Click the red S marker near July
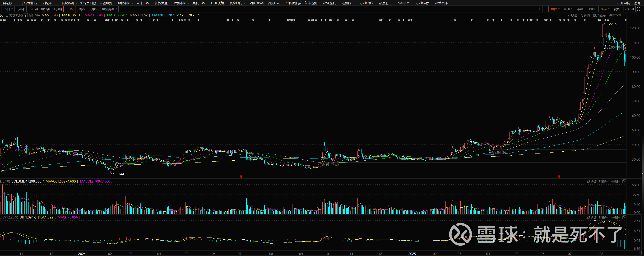Screen dimensions: 644x256 (x=241, y=177)
